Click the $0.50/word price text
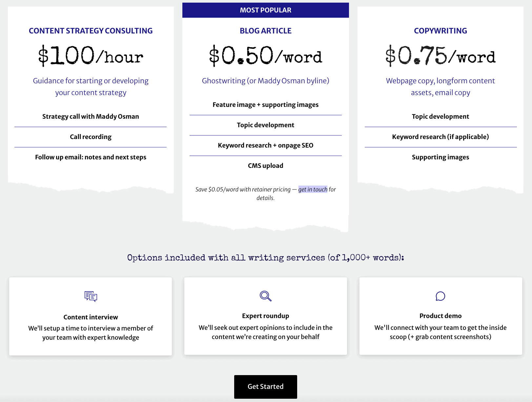The image size is (532, 402). (265, 56)
